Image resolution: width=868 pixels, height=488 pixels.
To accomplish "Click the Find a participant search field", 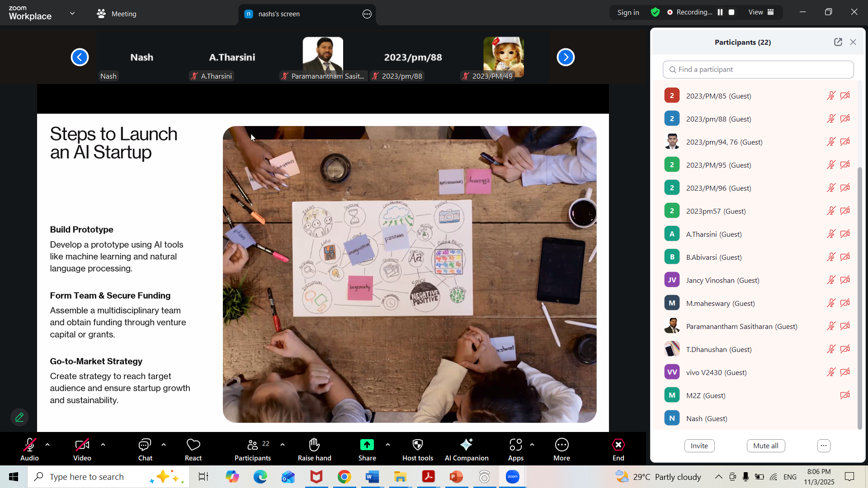I will coord(758,70).
